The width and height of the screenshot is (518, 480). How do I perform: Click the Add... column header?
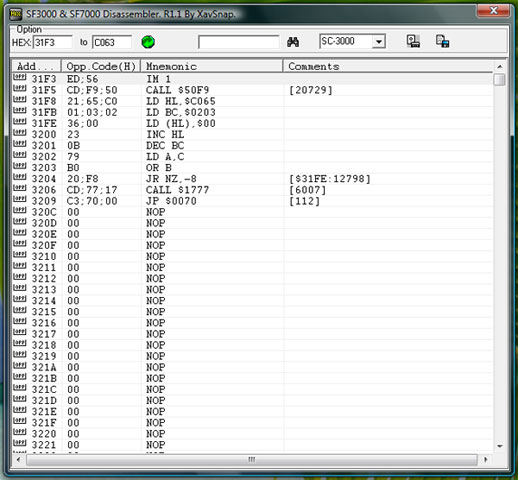[36, 66]
